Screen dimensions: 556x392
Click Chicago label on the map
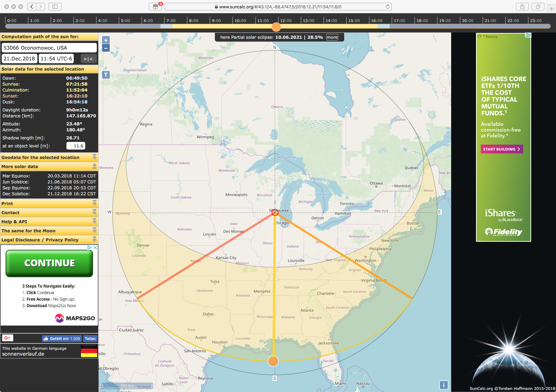(282, 223)
